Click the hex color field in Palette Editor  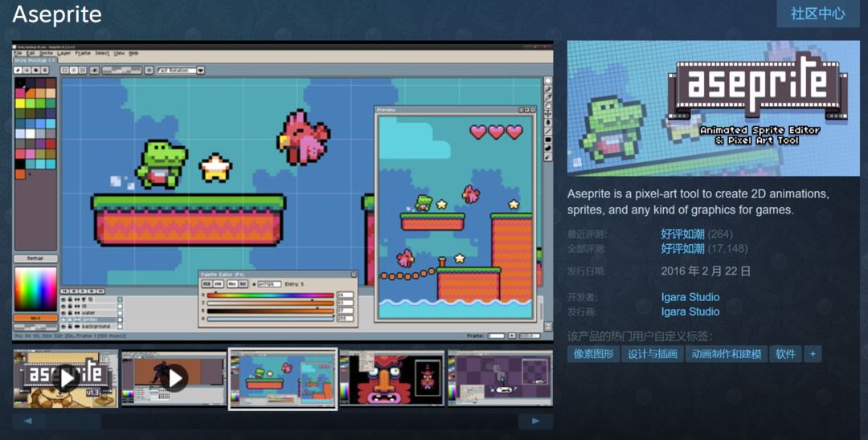click(x=269, y=284)
